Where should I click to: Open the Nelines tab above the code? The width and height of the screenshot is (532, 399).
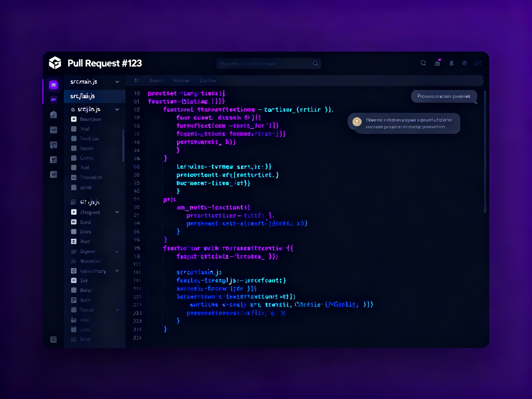click(181, 81)
